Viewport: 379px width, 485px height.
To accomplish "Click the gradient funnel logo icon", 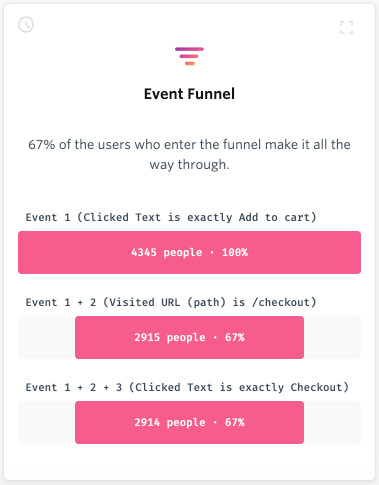I will pyautogui.click(x=189, y=56).
